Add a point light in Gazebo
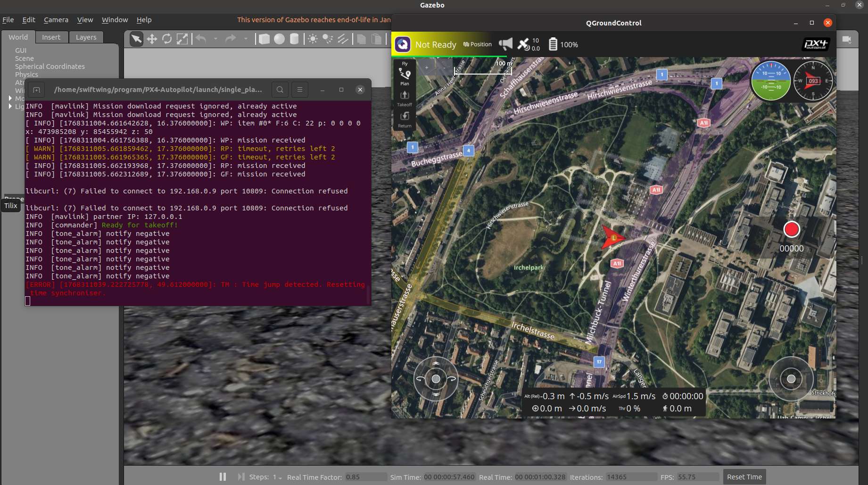Image resolution: width=868 pixels, height=485 pixels. pyautogui.click(x=313, y=39)
